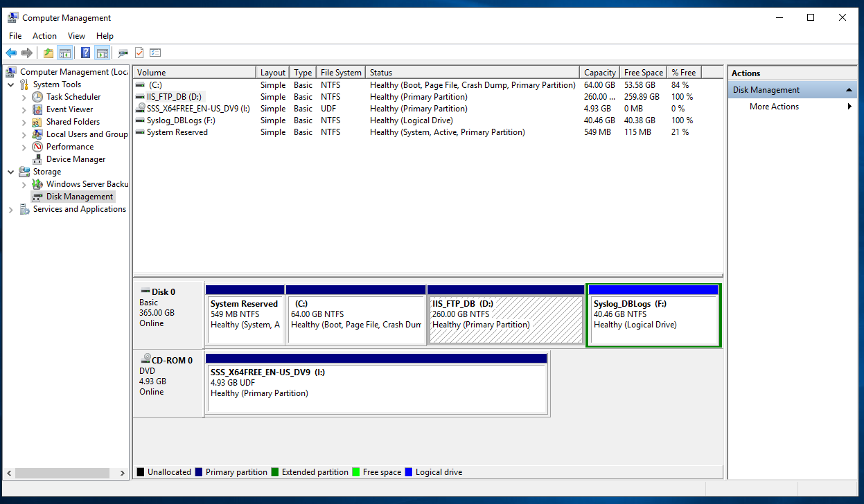Sort by Volume column header

[x=195, y=73]
